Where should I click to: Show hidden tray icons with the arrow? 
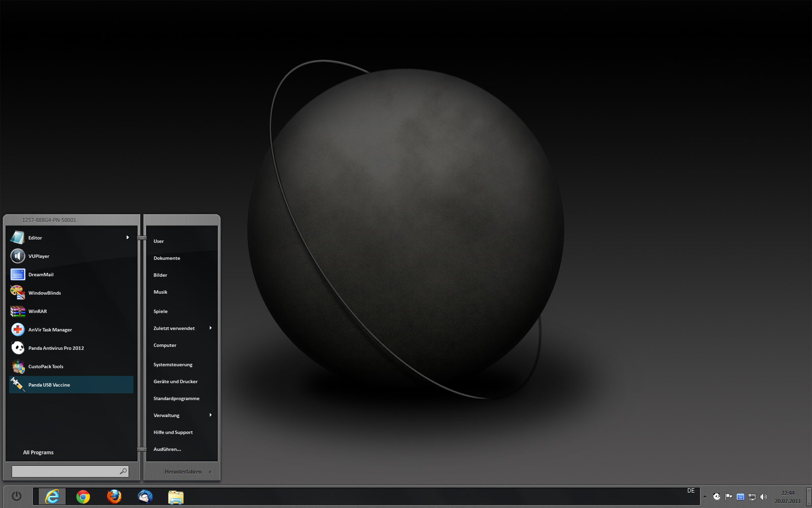click(704, 497)
